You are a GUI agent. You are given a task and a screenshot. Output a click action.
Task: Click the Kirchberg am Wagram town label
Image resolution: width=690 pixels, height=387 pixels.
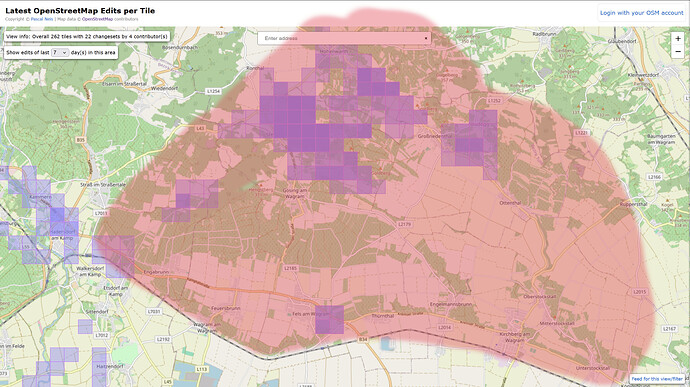coord(514,337)
